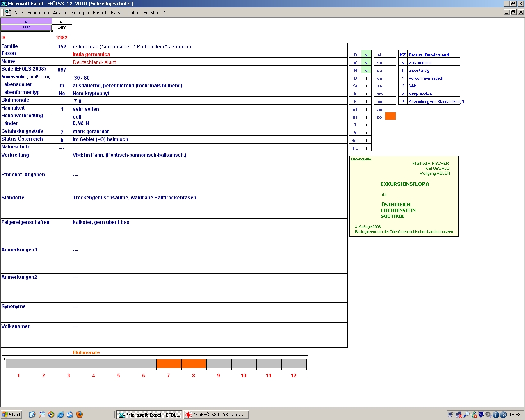Launch Firefox from Quick Launch bar
The image size is (525, 420).
(x=80, y=415)
